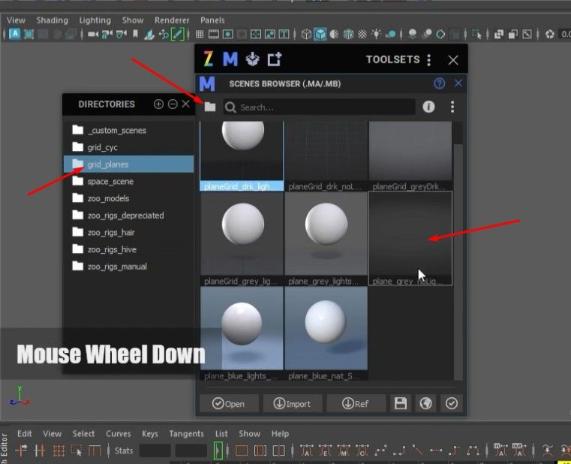Toggle the textured checker display icon
This screenshot has width=571, height=464.
coord(362,34)
